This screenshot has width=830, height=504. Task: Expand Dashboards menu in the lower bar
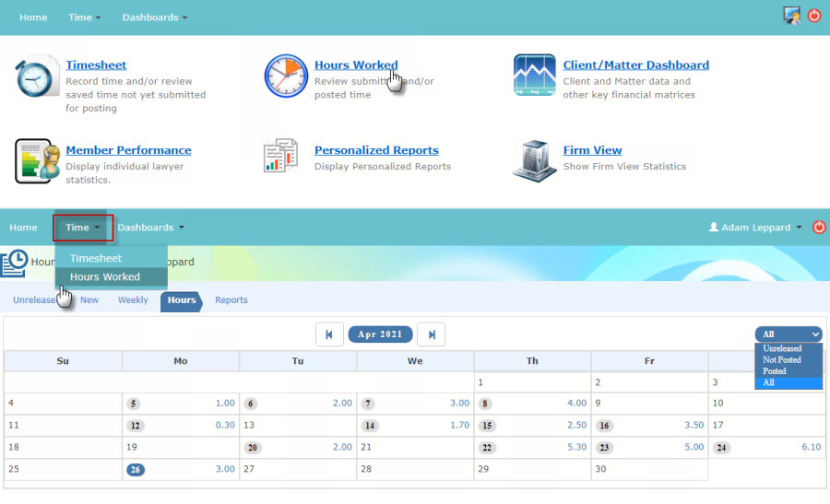click(151, 228)
